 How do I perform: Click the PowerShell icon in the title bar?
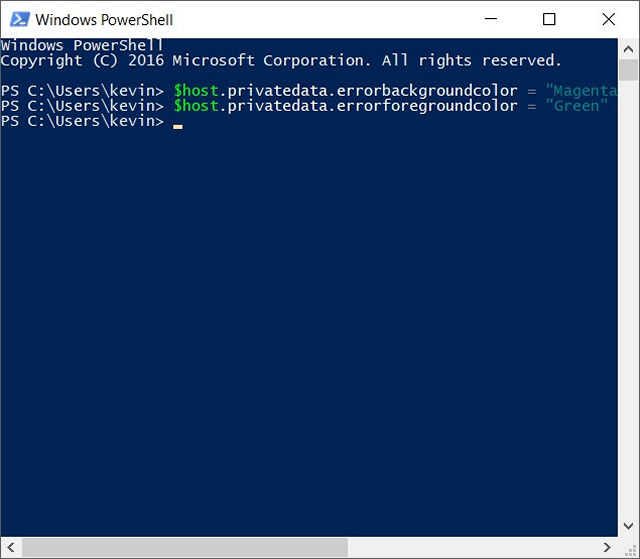18,19
